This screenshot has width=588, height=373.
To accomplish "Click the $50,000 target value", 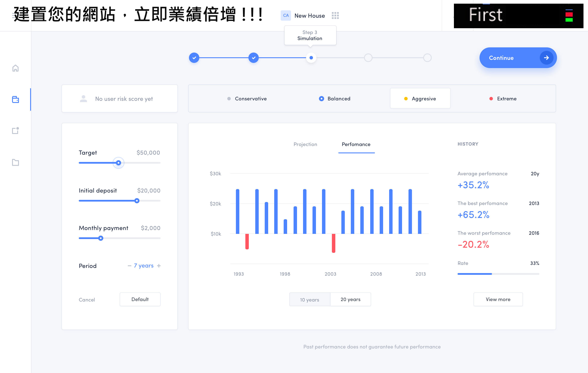I will [x=148, y=153].
